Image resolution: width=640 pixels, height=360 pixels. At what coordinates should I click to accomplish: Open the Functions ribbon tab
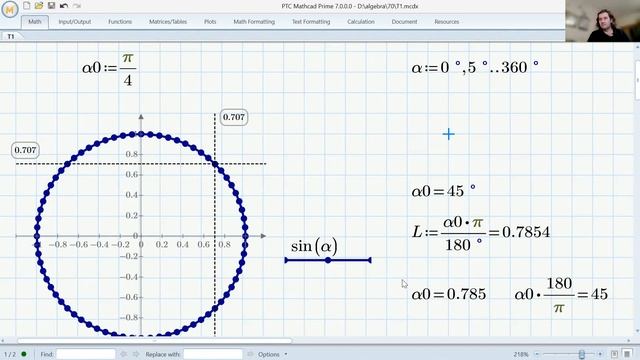click(120, 22)
